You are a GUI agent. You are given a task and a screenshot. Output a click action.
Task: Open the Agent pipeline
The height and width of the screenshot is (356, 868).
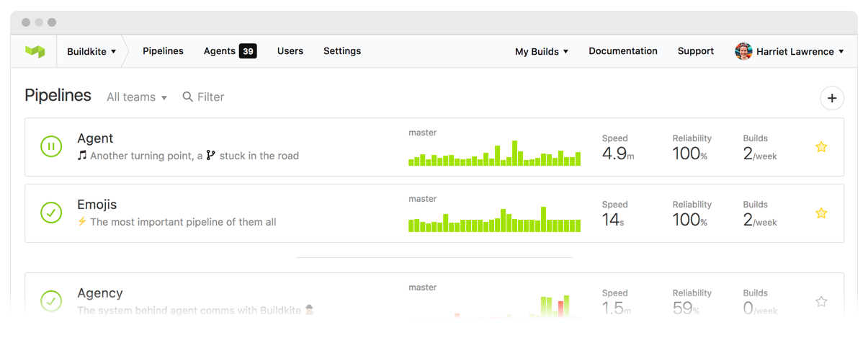click(95, 138)
